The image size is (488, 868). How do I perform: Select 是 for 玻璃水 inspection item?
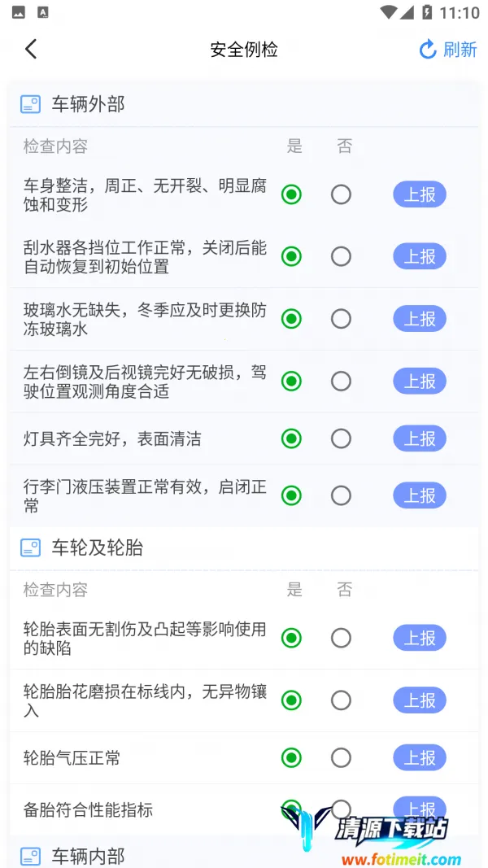coord(291,319)
